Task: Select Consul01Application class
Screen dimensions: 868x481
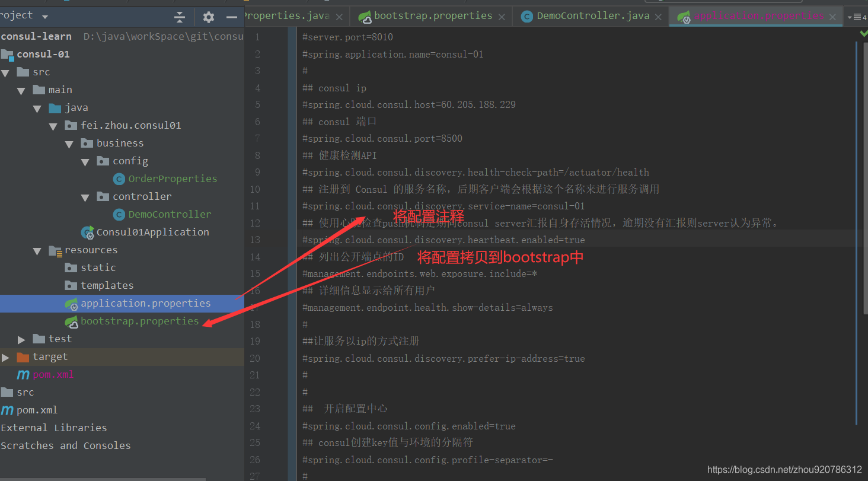Action: tap(152, 232)
